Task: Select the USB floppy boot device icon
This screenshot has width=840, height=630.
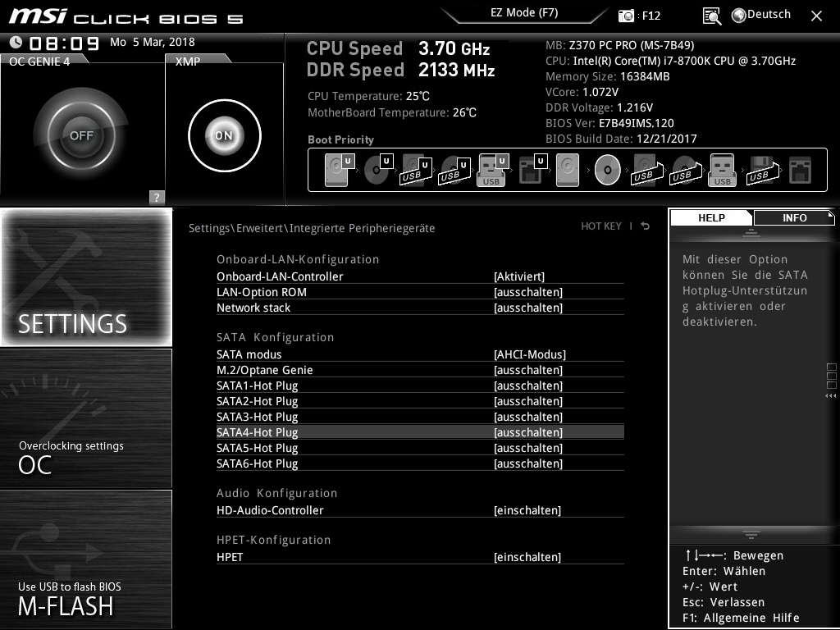Action: 762,170
